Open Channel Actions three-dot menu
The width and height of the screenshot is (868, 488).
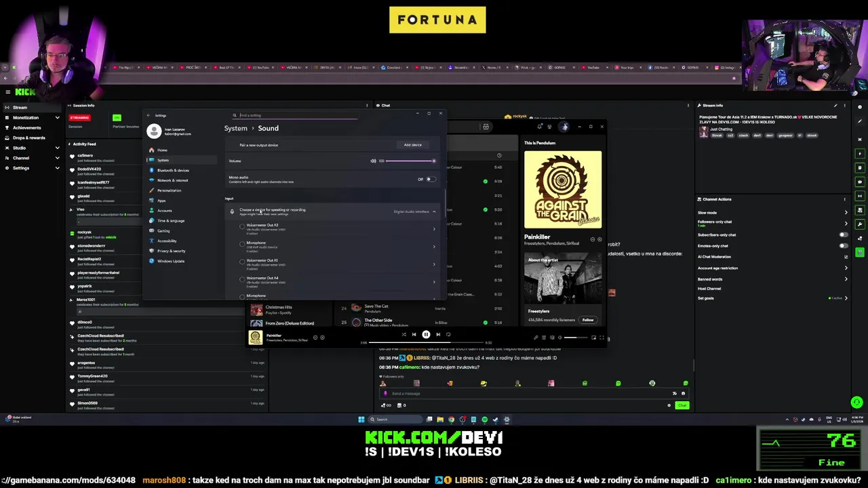tap(845, 199)
